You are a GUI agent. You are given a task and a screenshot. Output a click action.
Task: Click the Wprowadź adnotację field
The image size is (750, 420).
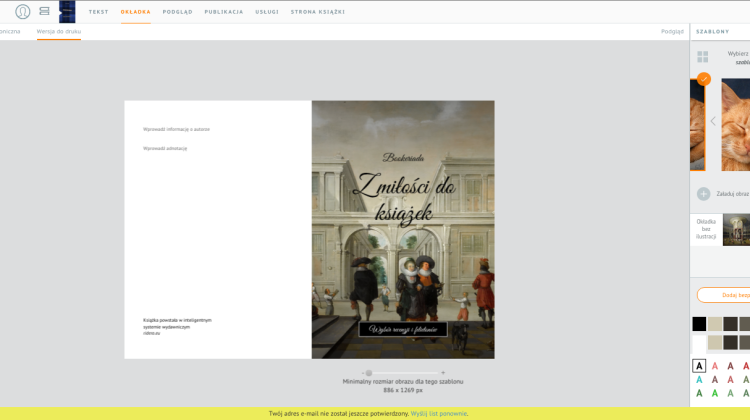165,148
